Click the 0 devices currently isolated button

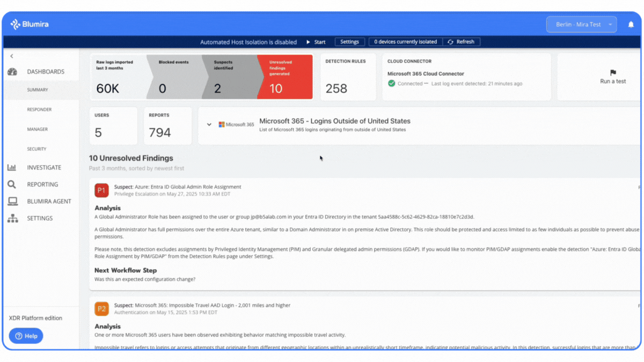[x=405, y=42]
